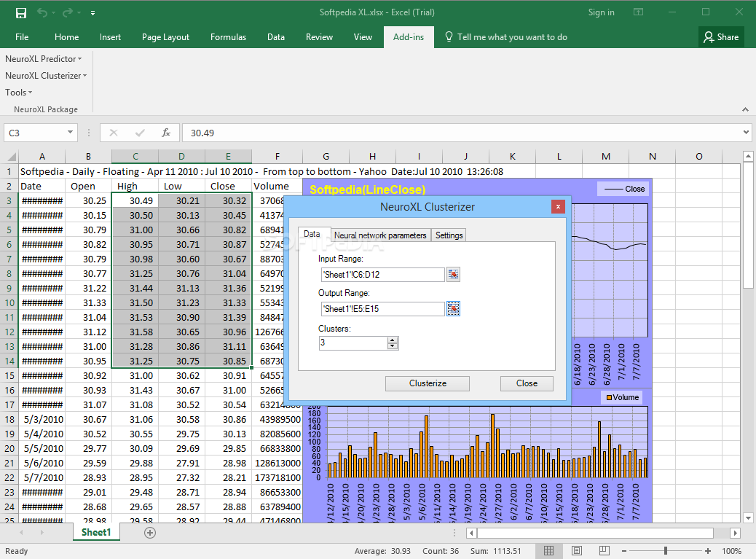The width and height of the screenshot is (756, 559).
Task: Expand the NeuroXL Clusterizer menu
Action: pyautogui.click(x=46, y=76)
